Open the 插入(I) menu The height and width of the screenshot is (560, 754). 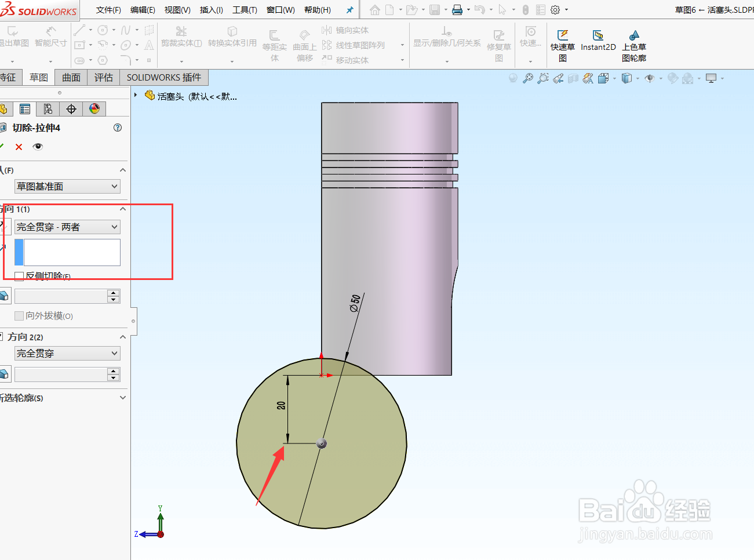click(x=210, y=9)
